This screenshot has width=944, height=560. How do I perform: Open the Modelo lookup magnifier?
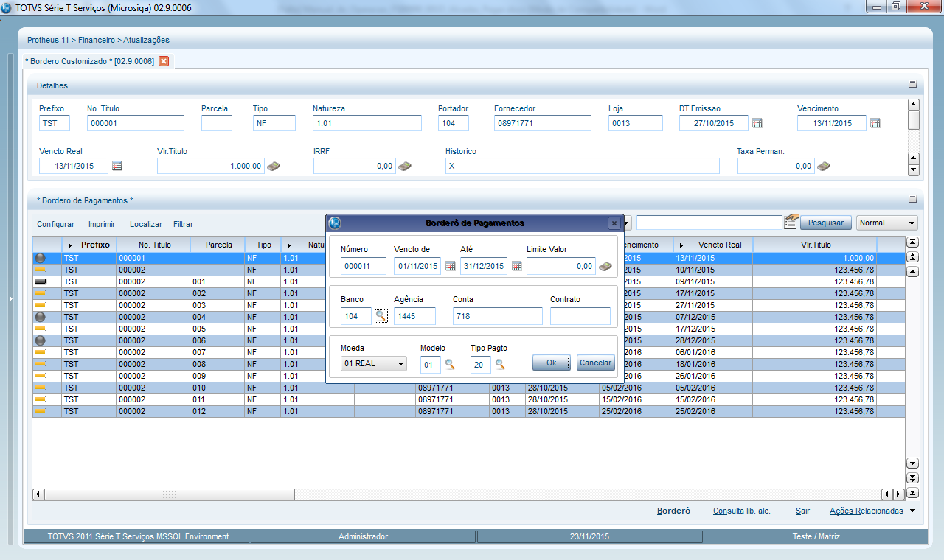click(450, 364)
